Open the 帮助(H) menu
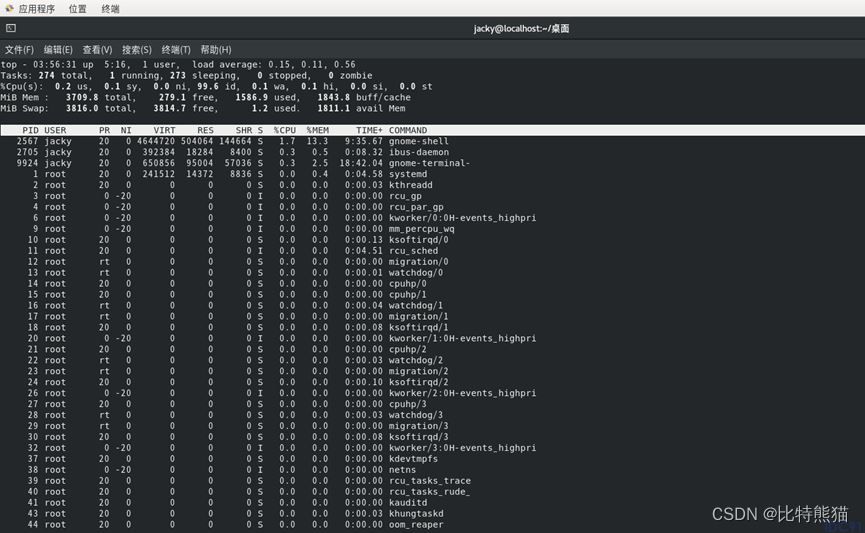The width and height of the screenshot is (865, 533). [216, 50]
